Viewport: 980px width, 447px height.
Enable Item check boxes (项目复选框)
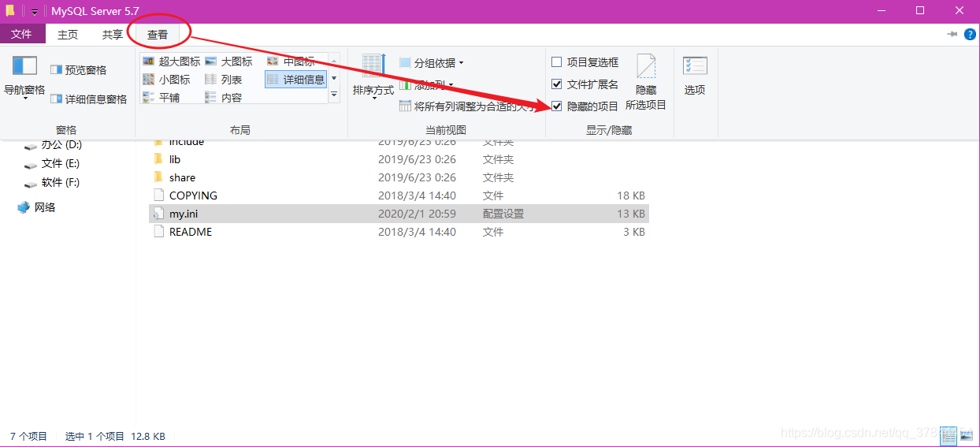[585, 62]
